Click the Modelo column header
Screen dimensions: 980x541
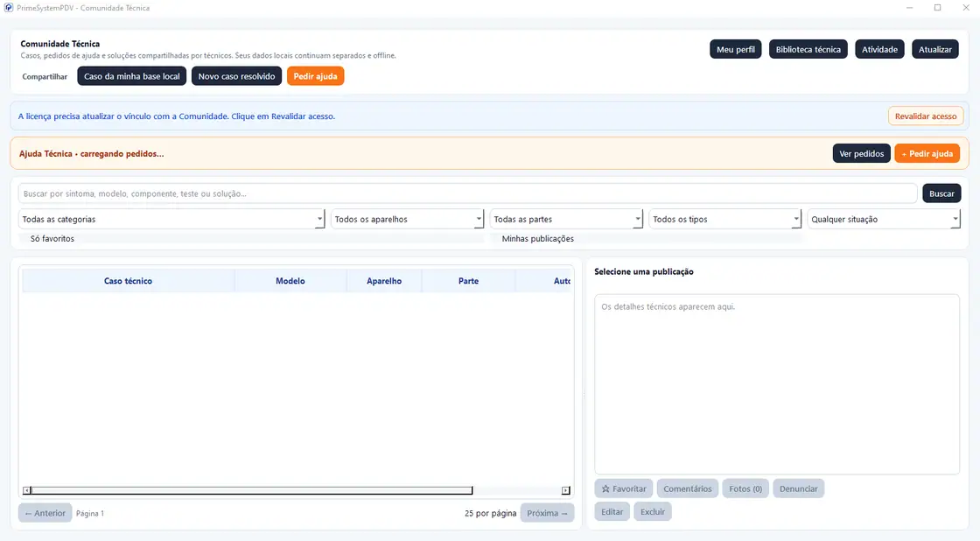coord(290,281)
